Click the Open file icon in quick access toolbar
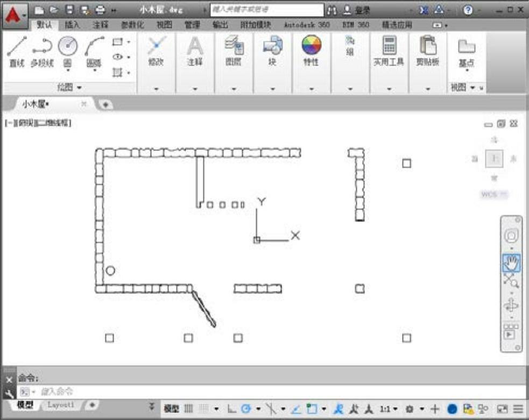This screenshot has height=420, width=529. [54, 10]
